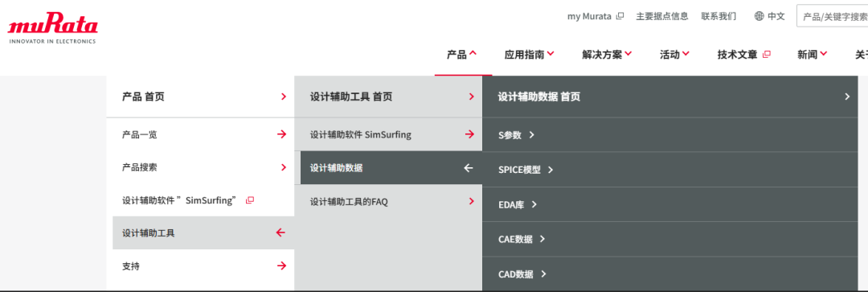The height and width of the screenshot is (292, 868).
Task: Collapse the 产品 dropdown menu
Action: point(461,55)
